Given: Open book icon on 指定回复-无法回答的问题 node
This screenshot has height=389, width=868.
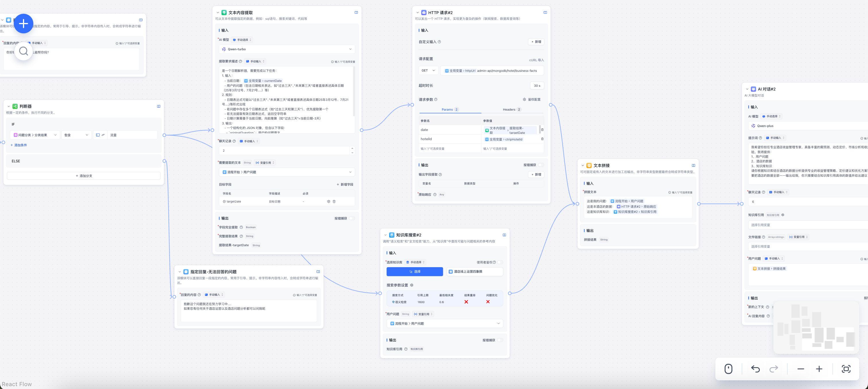Looking at the screenshot, I should pyautogui.click(x=318, y=271).
